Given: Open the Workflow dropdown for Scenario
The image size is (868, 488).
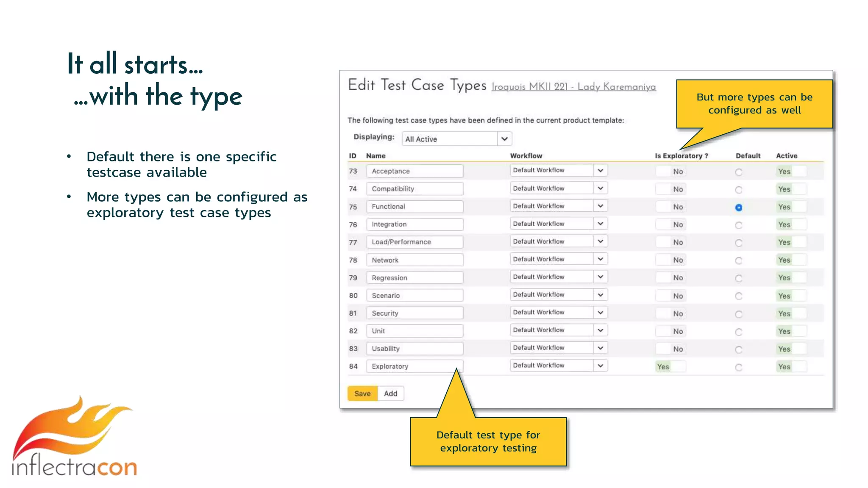Looking at the screenshot, I should coord(559,295).
